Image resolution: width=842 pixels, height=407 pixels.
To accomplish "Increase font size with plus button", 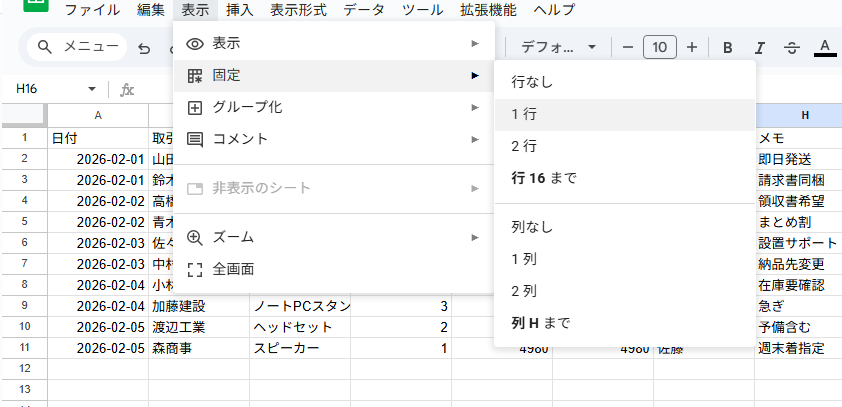I will coord(692,47).
